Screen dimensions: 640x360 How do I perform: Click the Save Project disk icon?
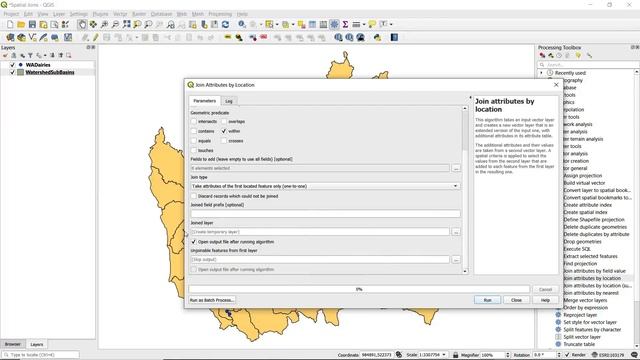(32, 24)
